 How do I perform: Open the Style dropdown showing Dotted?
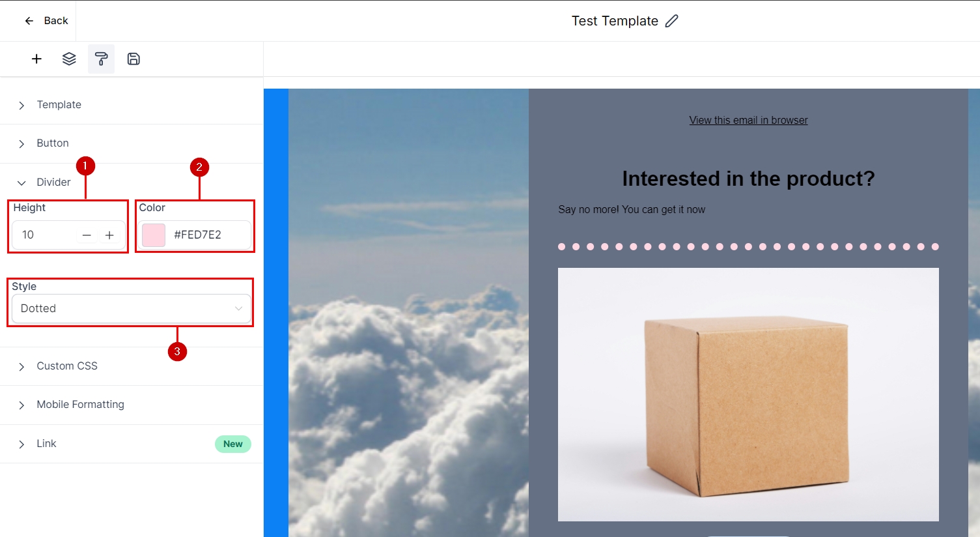[x=131, y=308]
